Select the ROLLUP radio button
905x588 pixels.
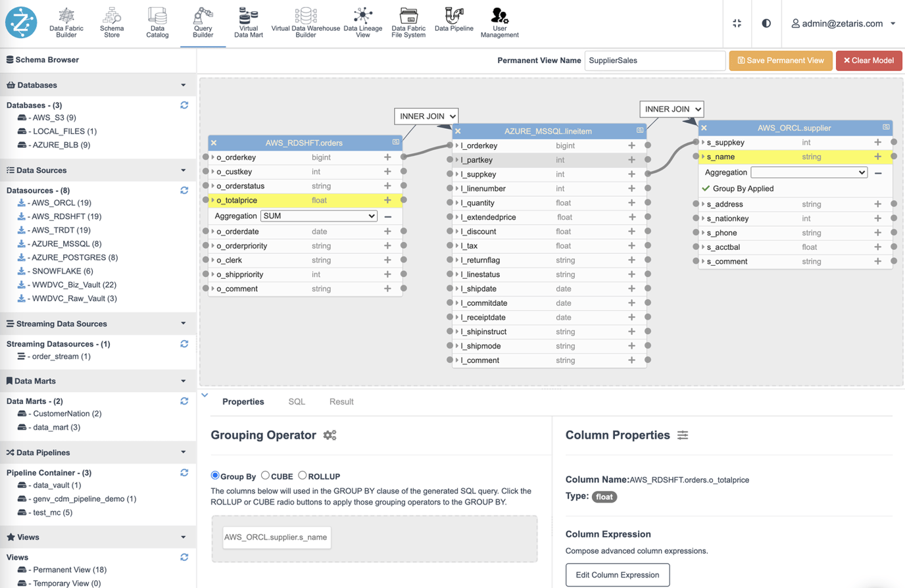pos(302,476)
